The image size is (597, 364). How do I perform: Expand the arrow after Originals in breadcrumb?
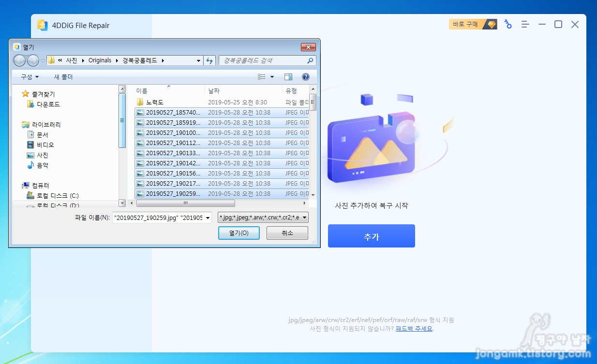pos(117,60)
